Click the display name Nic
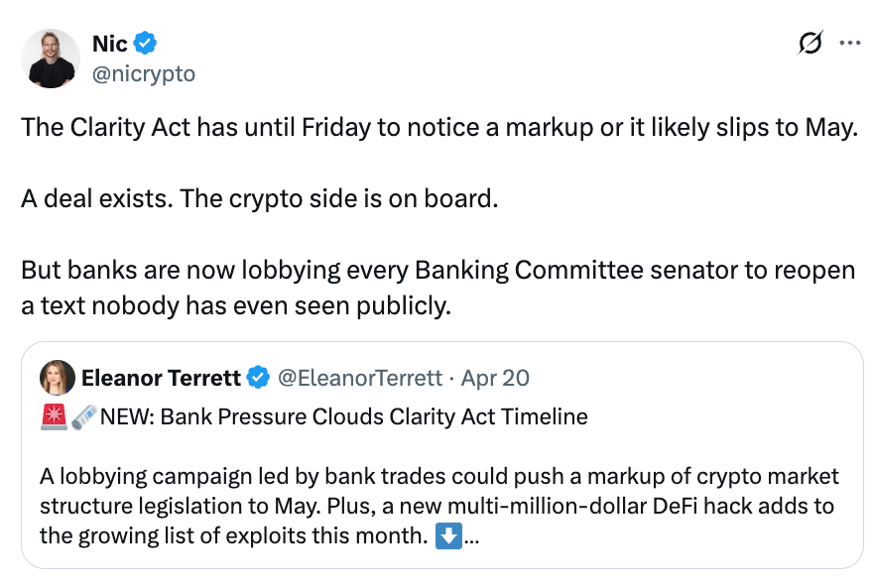 pyautogui.click(x=109, y=44)
